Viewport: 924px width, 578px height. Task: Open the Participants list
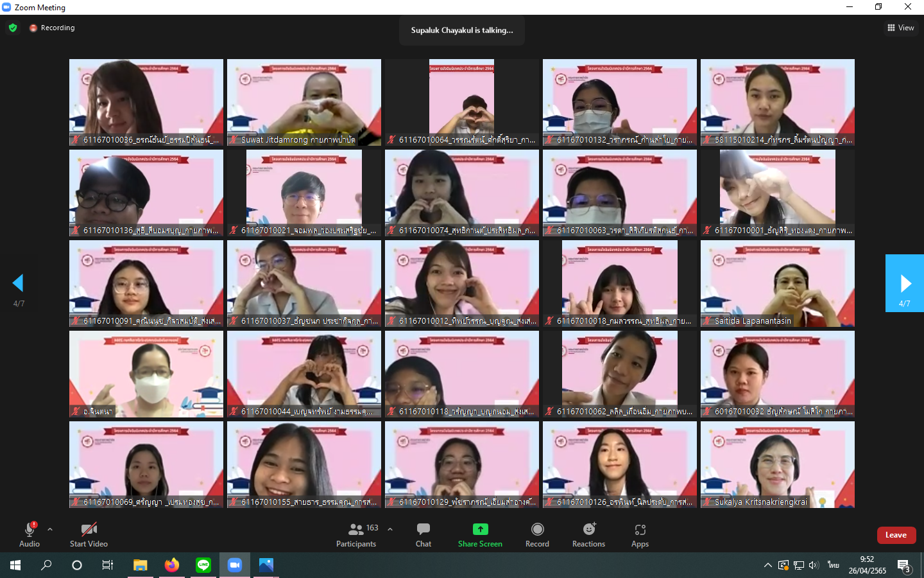(357, 534)
